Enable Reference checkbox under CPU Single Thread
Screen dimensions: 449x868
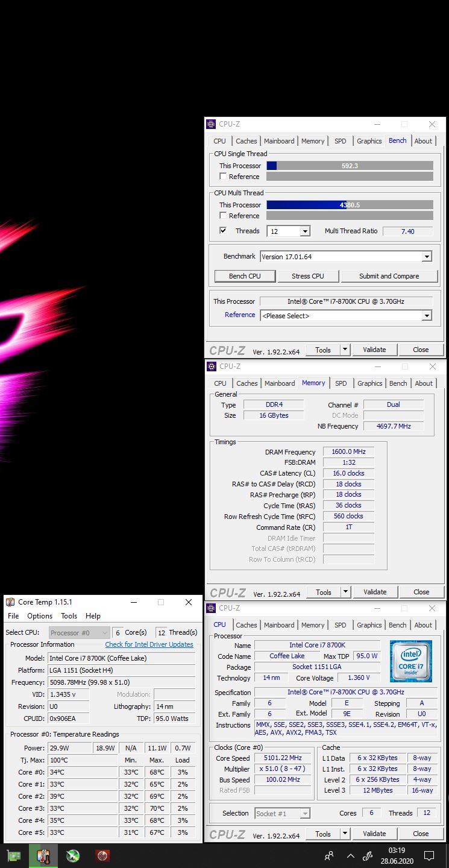click(223, 177)
